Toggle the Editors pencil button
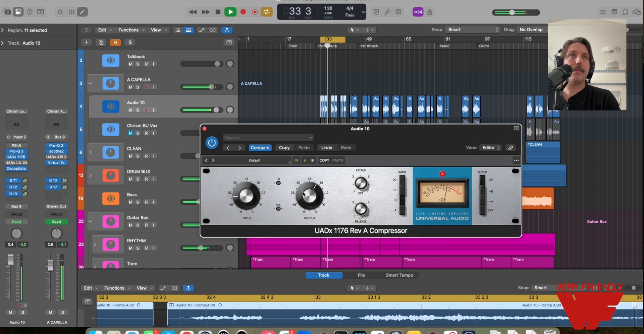 82,12
